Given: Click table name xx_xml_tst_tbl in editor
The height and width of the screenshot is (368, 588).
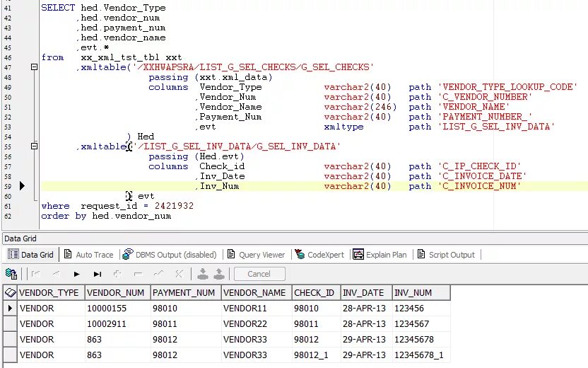Looking at the screenshot, I should (120, 57).
